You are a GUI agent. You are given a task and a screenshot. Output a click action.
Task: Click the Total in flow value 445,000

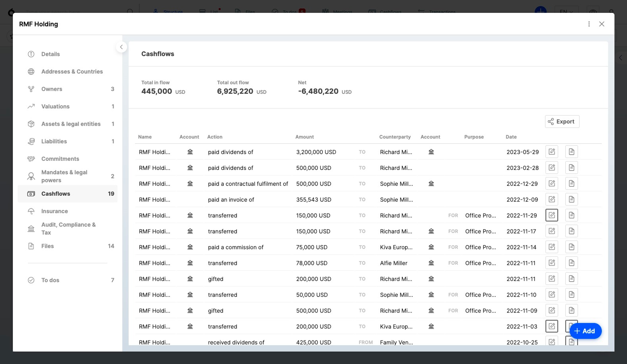[x=157, y=91]
